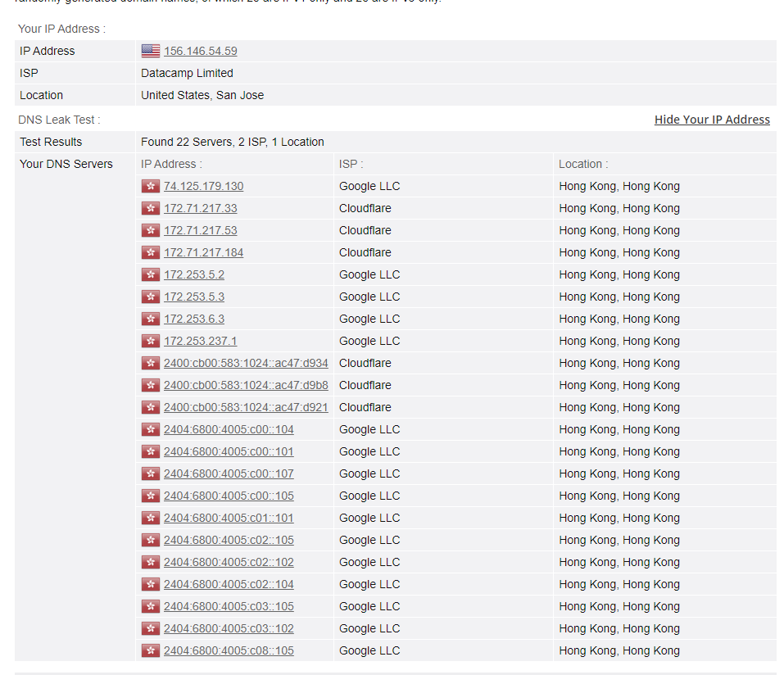Click the flag beside 2404:6800:4005:c02::105

[151, 540]
